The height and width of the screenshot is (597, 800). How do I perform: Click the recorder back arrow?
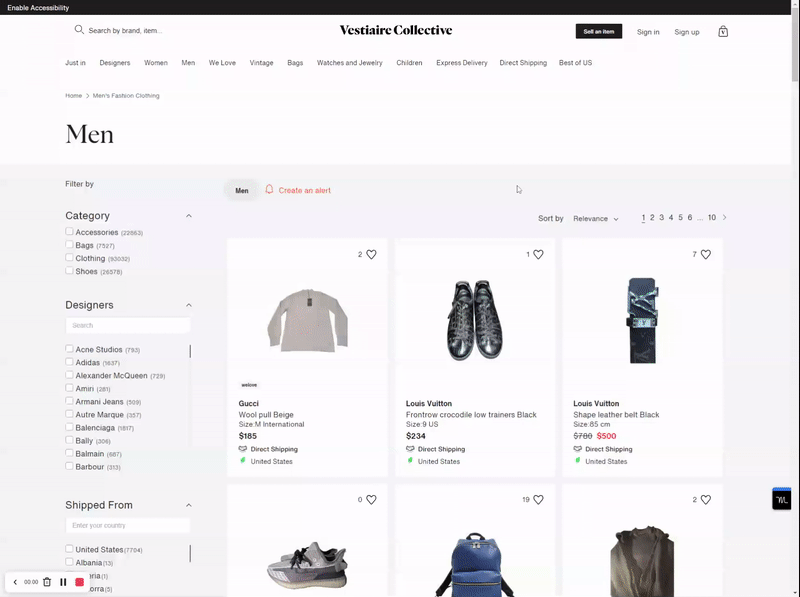click(15, 582)
